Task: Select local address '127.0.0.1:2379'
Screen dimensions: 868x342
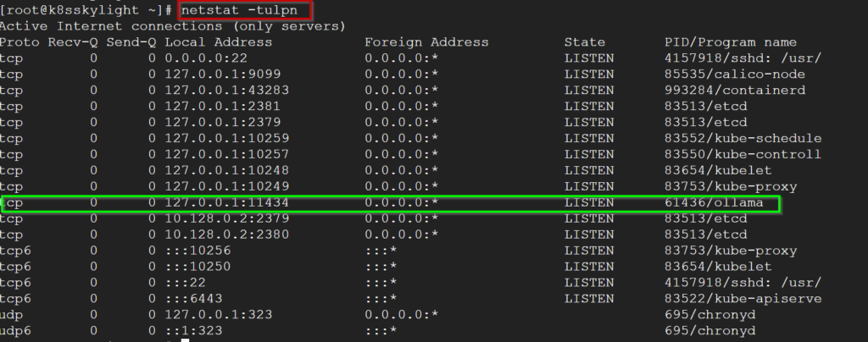Action: click(x=223, y=122)
